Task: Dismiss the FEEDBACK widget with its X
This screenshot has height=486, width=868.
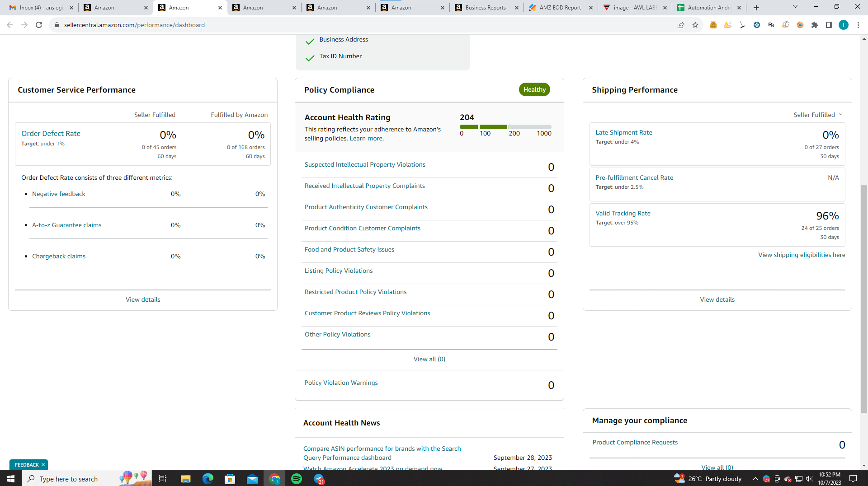Action: point(43,464)
